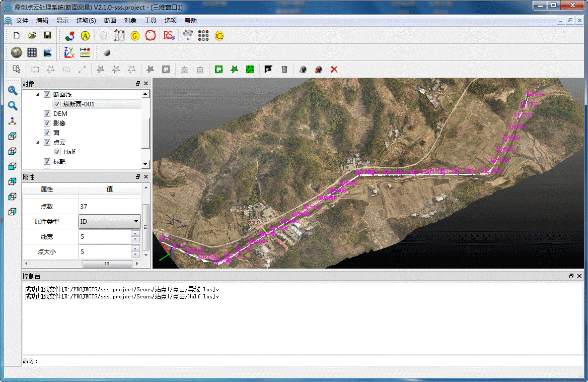Click the properties panel horizontal scrollbar
This screenshot has height=382, width=588.
(107, 264)
